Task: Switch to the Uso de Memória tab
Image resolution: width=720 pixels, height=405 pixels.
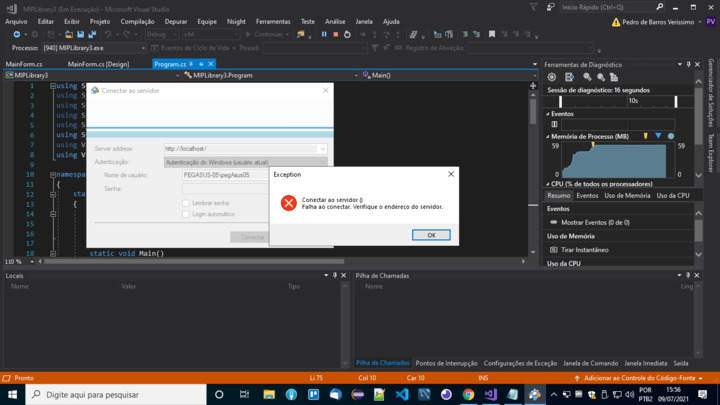Action: pyautogui.click(x=627, y=196)
